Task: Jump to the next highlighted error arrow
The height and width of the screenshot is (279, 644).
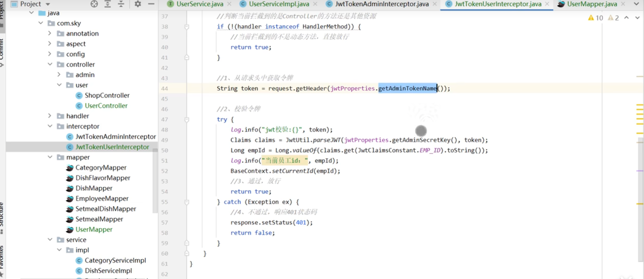Action: (x=637, y=18)
